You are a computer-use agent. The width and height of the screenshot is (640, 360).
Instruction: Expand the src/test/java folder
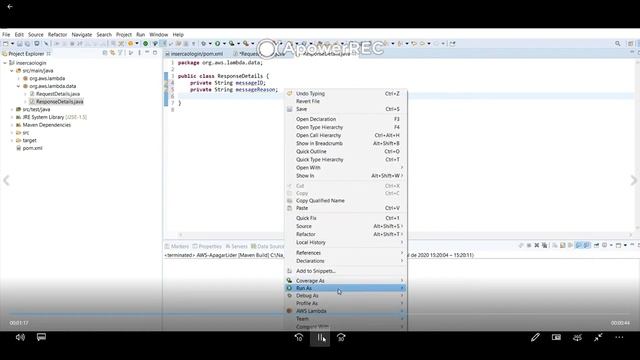tap(12, 109)
